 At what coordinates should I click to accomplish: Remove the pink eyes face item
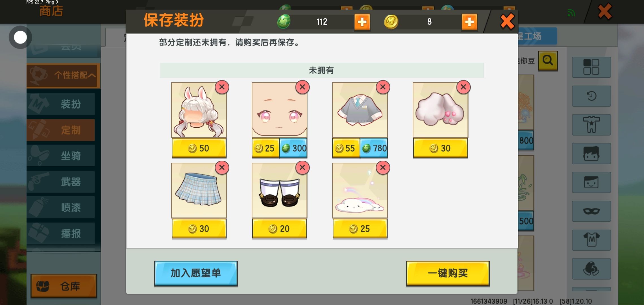tap(303, 87)
